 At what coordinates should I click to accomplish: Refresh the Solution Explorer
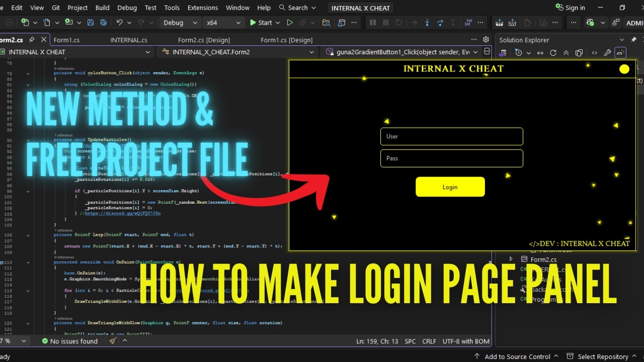[x=553, y=52]
